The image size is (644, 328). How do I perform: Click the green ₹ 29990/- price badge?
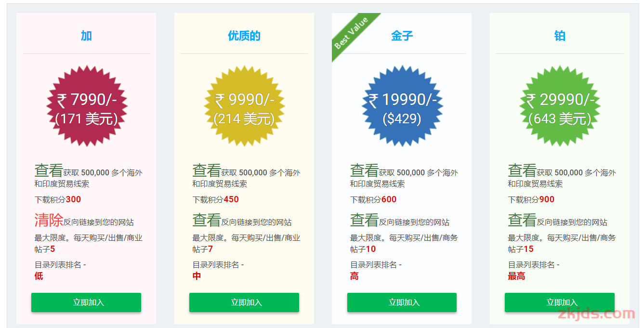click(560, 106)
